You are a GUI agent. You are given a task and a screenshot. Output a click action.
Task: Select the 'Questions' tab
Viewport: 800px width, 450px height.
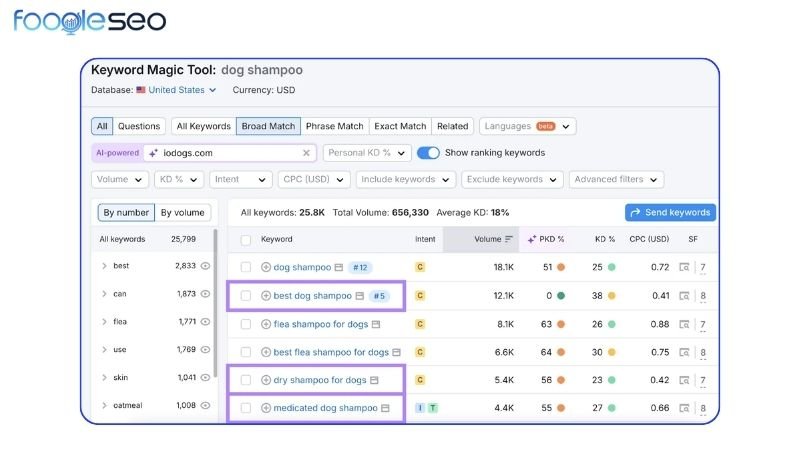pyautogui.click(x=139, y=126)
